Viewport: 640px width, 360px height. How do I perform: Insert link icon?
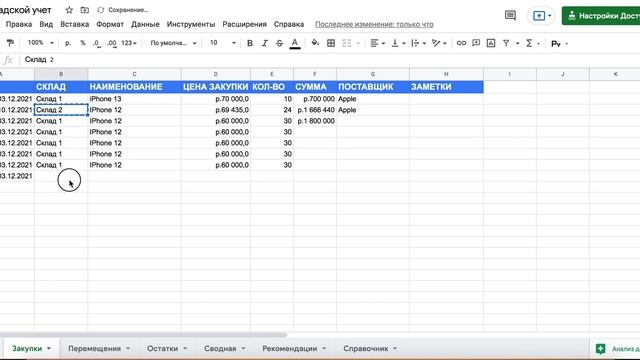(x=461, y=43)
